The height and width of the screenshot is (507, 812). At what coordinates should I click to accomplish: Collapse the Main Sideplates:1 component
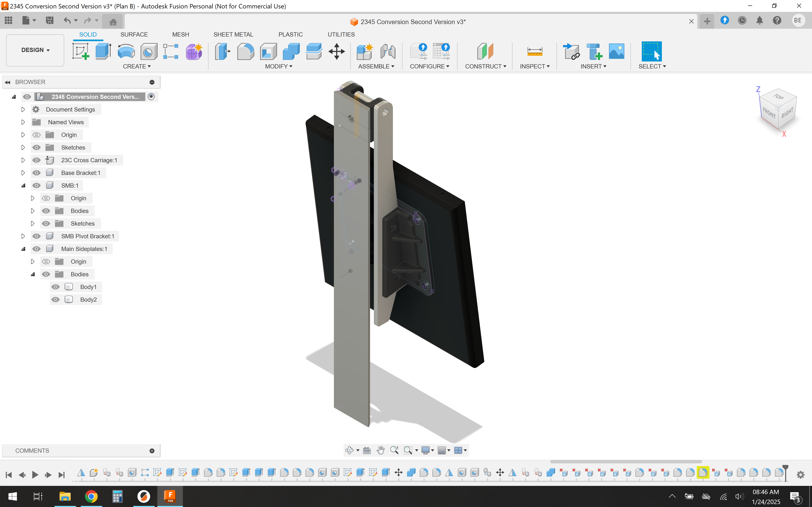(x=23, y=248)
